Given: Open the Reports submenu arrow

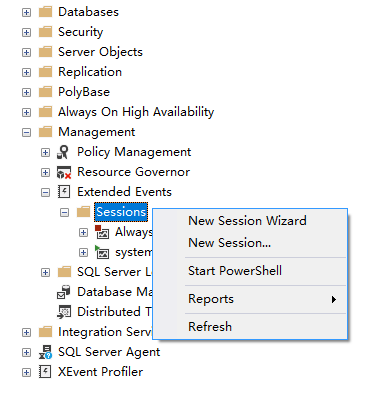Looking at the screenshot, I should tap(334, 299).
